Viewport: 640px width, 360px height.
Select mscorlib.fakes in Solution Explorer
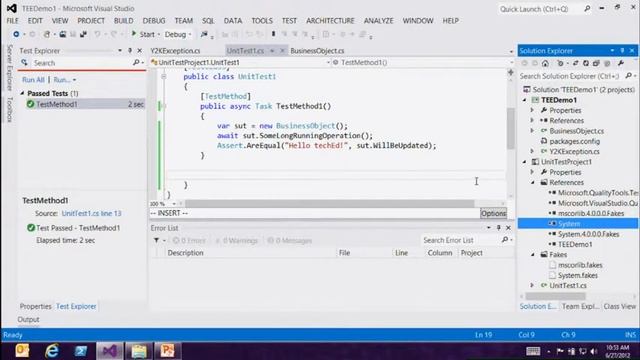[x=580, y=265]
